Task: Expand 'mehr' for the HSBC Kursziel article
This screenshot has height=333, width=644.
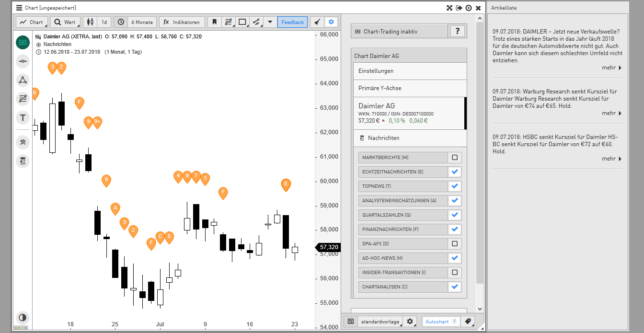Action: tap(612, 159)
